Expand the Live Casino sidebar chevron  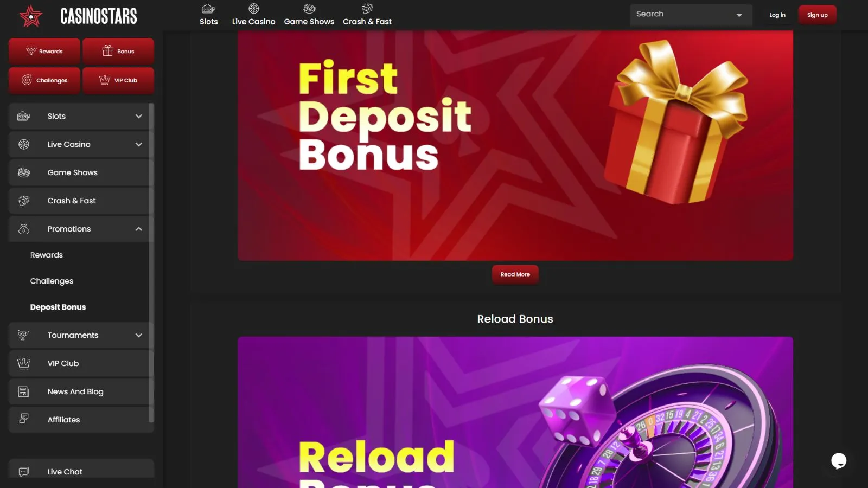tap(139, 144)
